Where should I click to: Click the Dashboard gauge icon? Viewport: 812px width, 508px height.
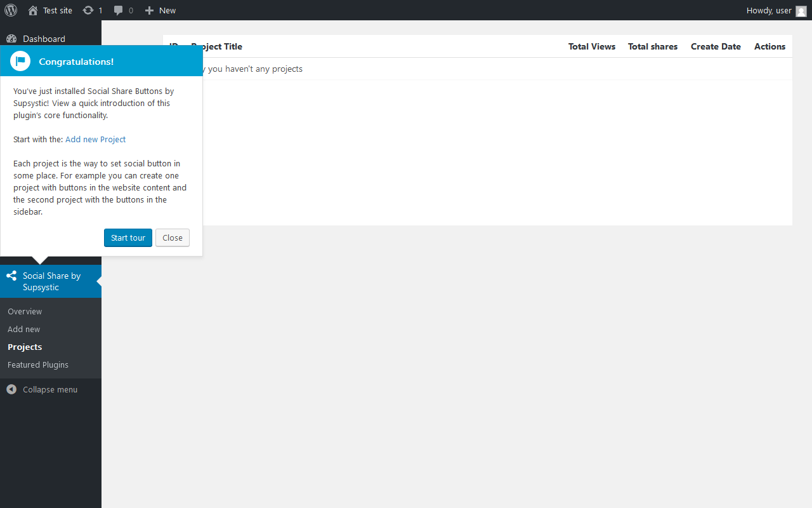coord(11,39)
